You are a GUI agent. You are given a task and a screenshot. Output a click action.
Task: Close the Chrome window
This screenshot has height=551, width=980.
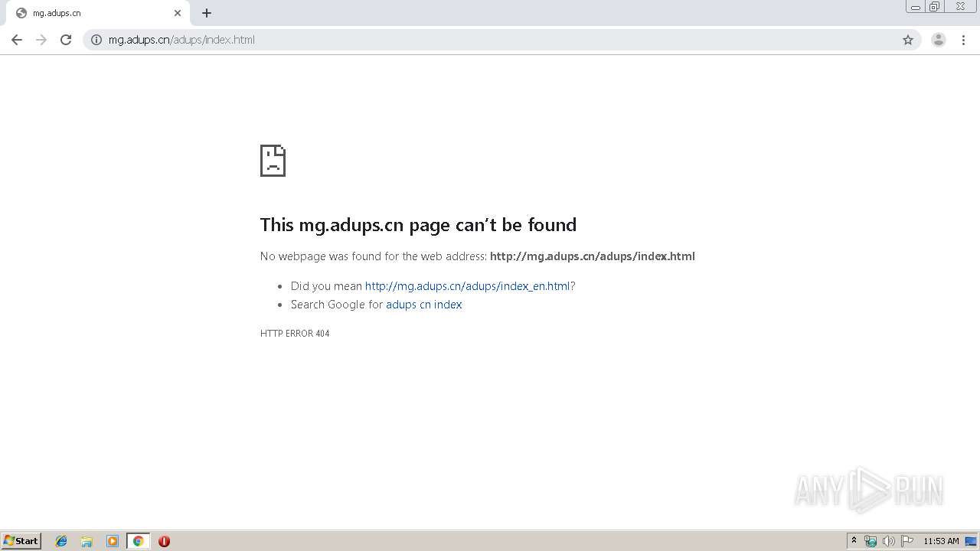point(960,7)
